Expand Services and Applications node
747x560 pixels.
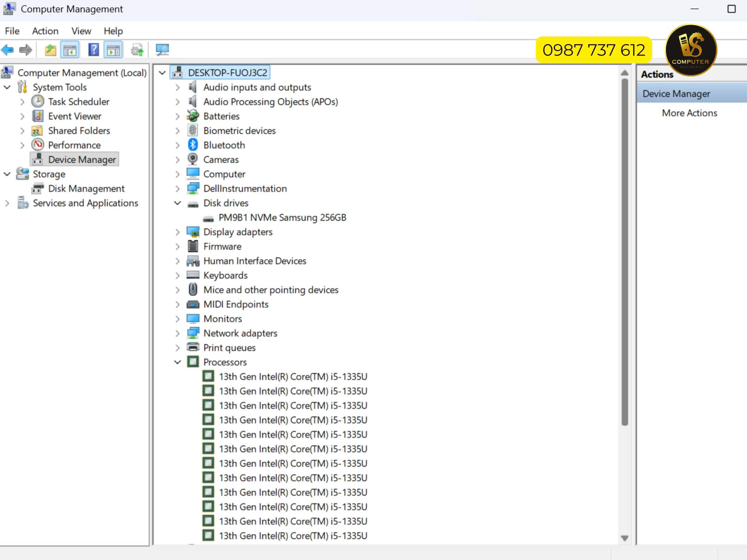(7, 203)
